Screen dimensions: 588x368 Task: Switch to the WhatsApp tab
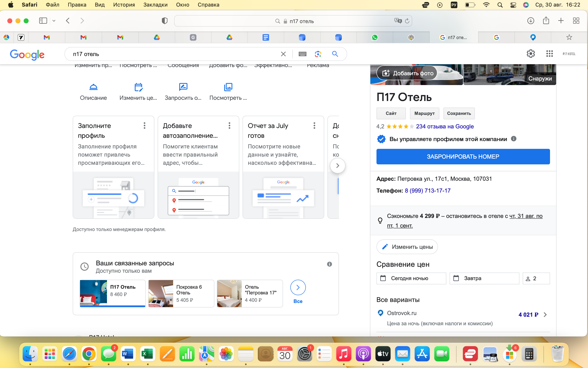tap(375, 37)
